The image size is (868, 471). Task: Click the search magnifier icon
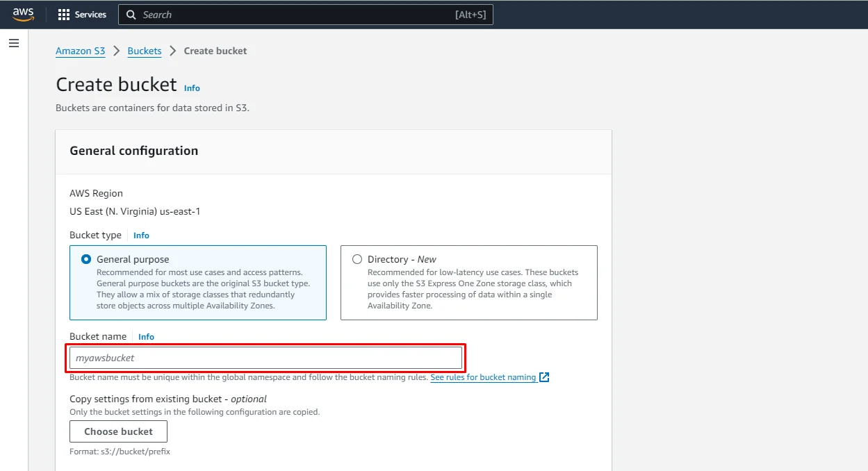131,14
